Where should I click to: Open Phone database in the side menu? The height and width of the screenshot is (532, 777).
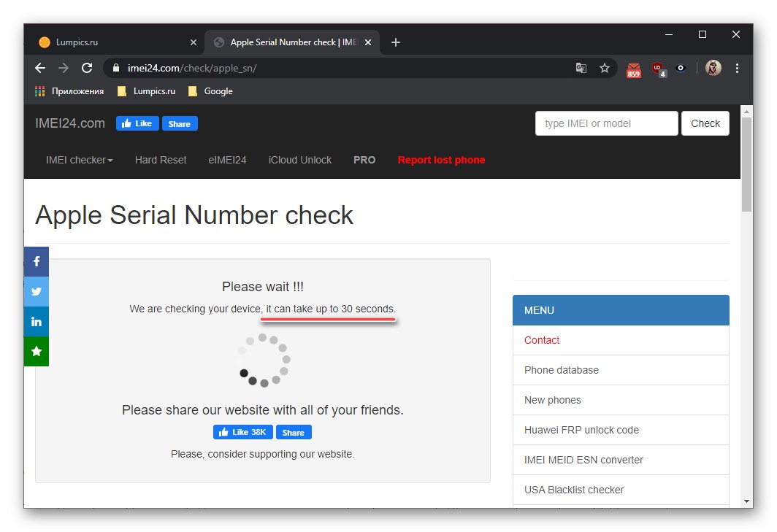point(621,370)
